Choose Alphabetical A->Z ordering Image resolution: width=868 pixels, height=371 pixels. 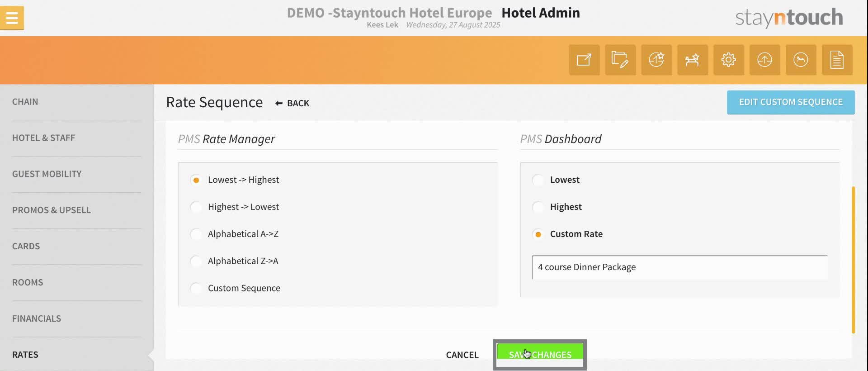(x=196, y=234)
